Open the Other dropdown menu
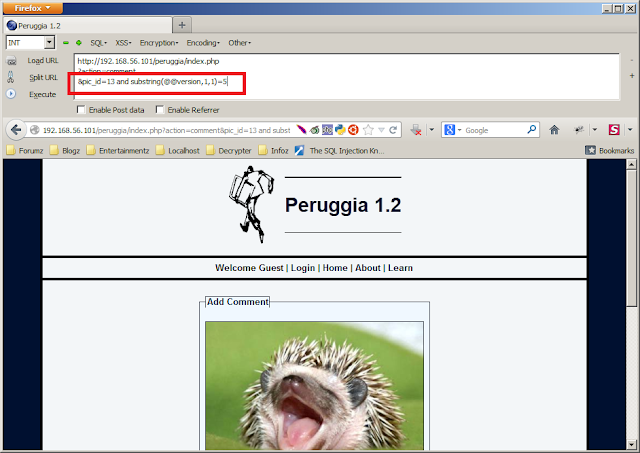 tap(240, 42)
